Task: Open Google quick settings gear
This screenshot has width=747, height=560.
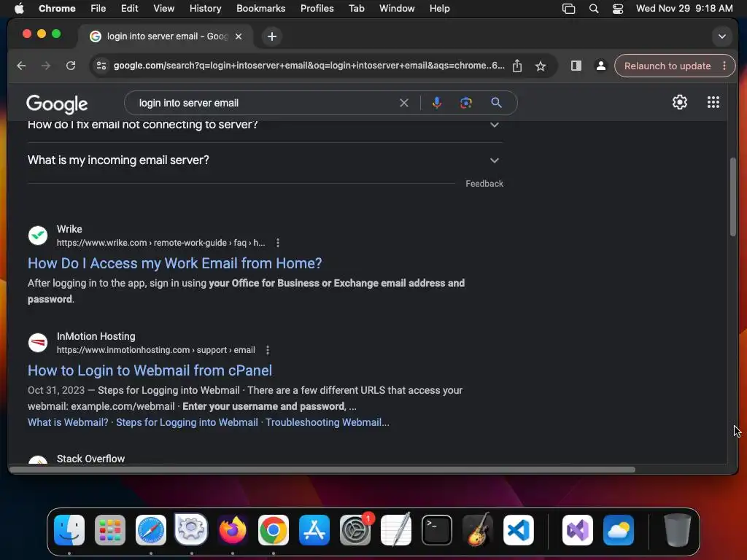Action: pos(680,102)
